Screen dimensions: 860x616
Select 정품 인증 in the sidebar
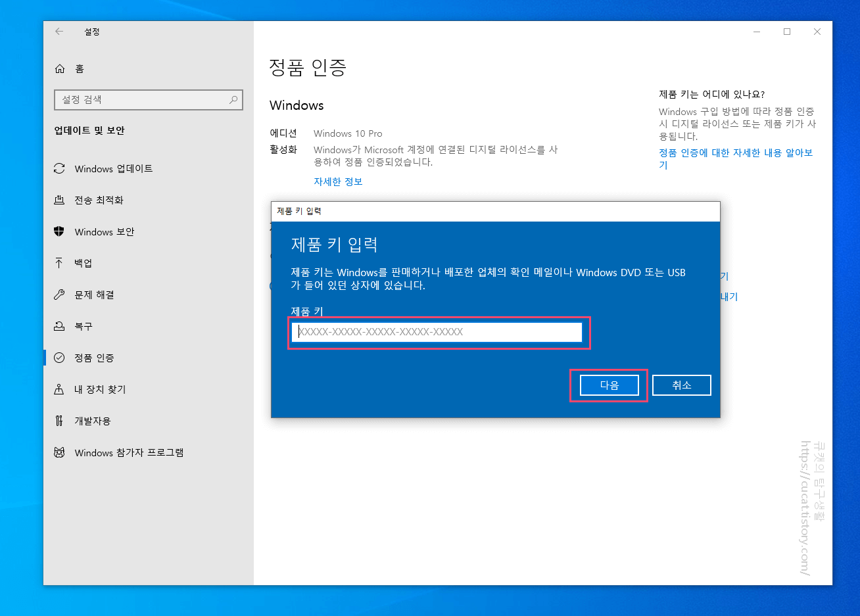149,358
